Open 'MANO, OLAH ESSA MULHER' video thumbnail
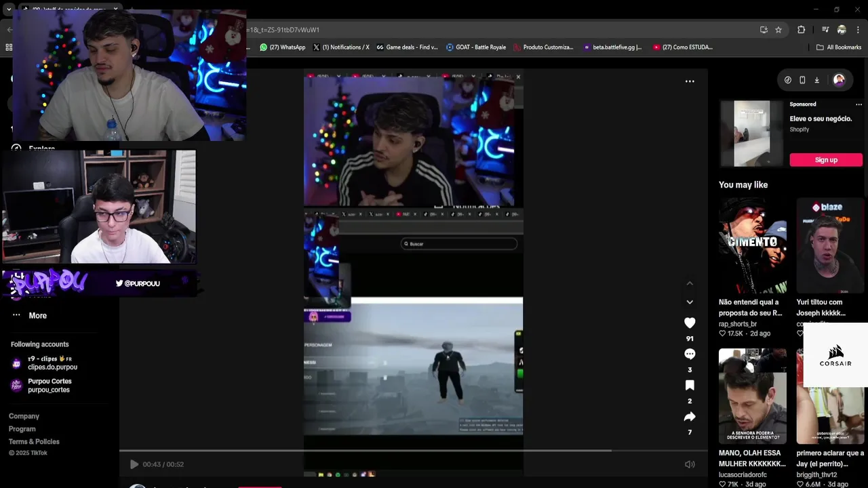 [753, 396]
